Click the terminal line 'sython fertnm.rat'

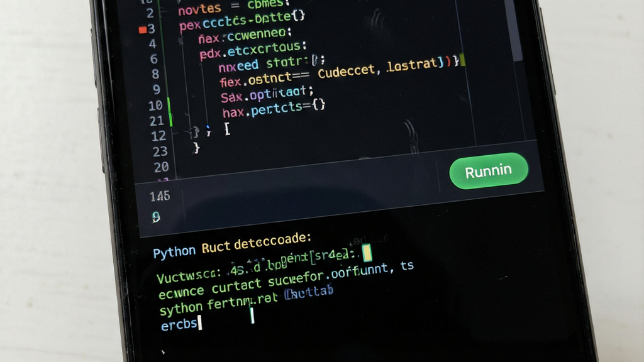[218, 304]
